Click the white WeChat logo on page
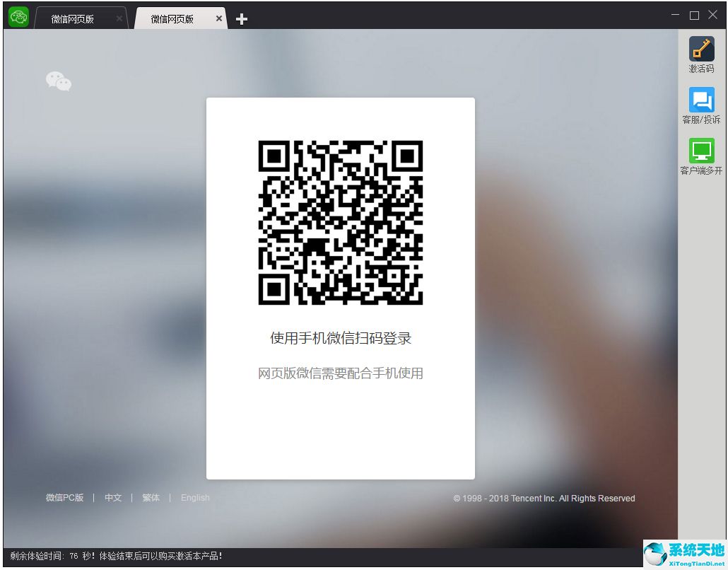Screen dimensions: 728x570 coord(59,81)
